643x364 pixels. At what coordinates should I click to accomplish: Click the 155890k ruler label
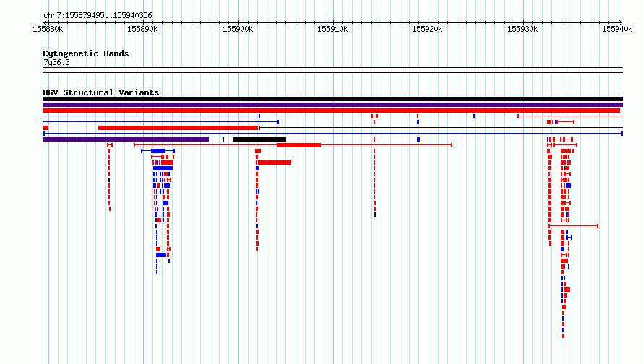pos(142,29)
